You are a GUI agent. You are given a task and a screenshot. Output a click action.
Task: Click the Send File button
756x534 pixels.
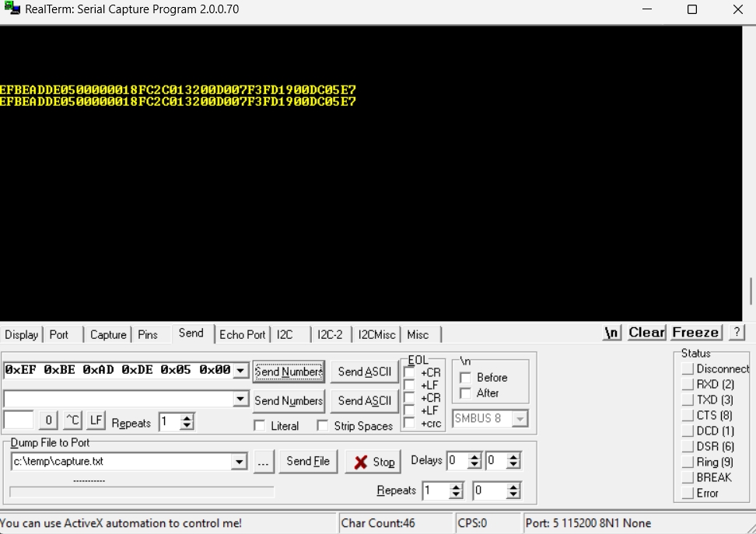coord(308,461)
